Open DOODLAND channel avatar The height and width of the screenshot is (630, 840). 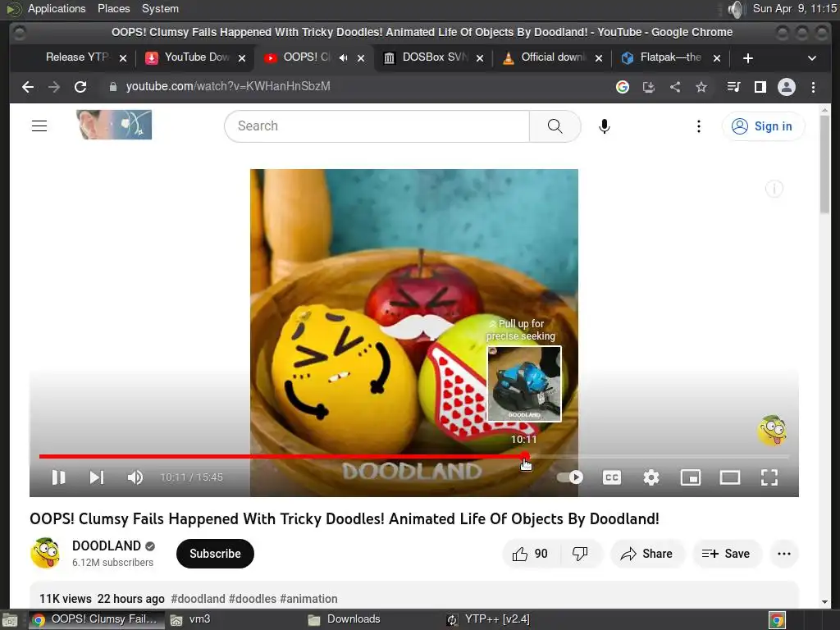46,553
